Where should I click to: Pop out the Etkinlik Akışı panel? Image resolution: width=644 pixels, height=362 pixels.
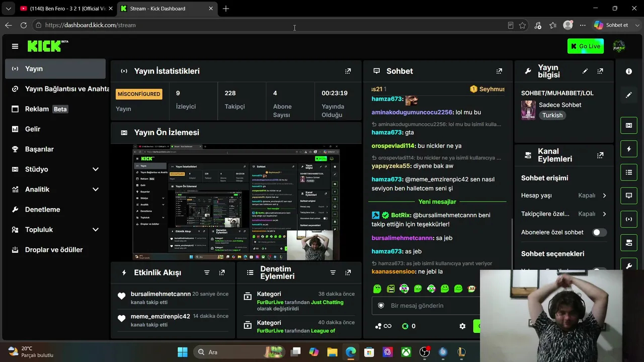click(x=222, y=273)
